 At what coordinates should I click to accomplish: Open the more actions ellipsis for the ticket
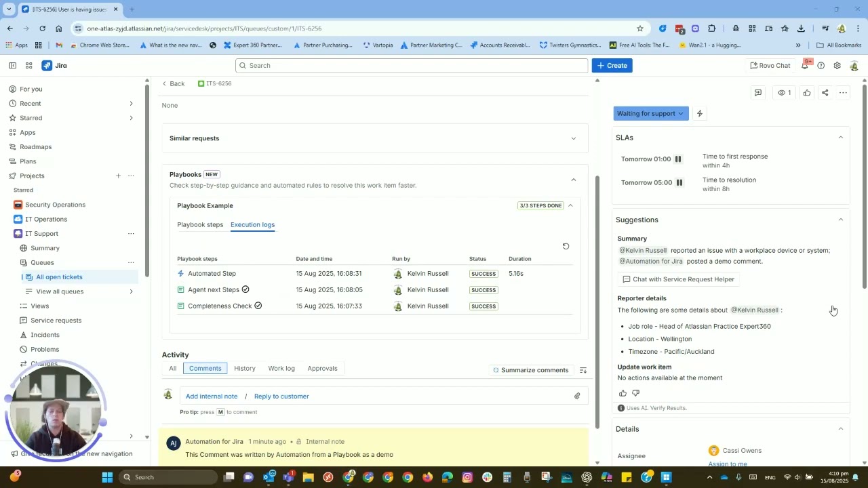843,93
